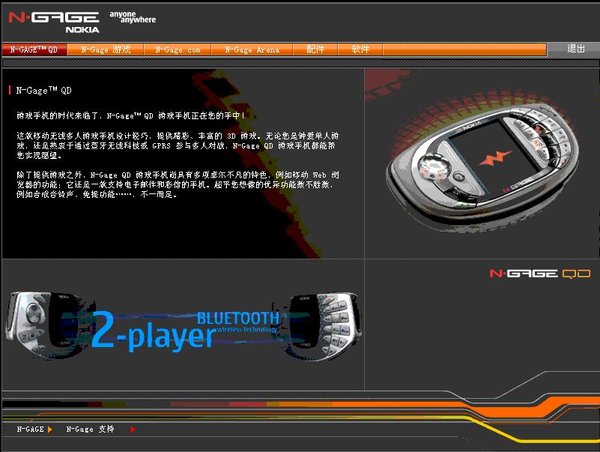Select the 配件 accessories tab
The width and height of the screenshot is (600, 452).
point(316,49)
